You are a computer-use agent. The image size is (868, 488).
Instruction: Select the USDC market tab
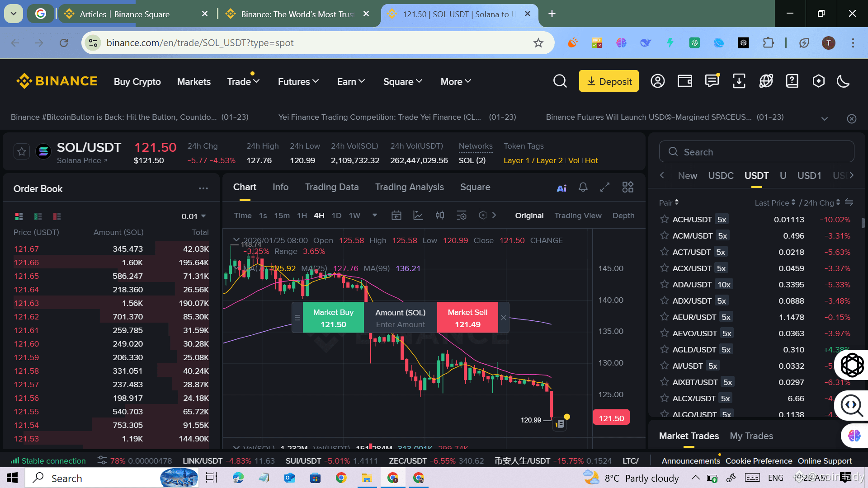pyautogui.click(x=721, y=176)
